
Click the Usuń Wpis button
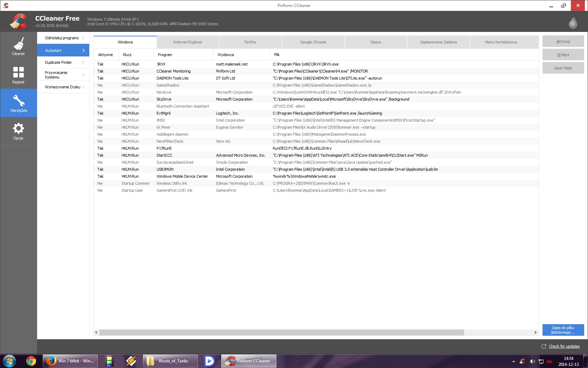click(x=563, y=68)
